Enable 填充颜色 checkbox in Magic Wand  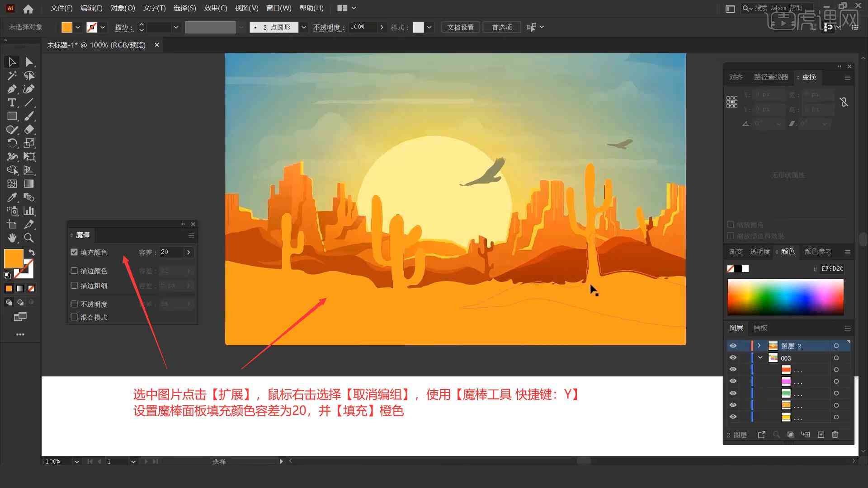74,251
